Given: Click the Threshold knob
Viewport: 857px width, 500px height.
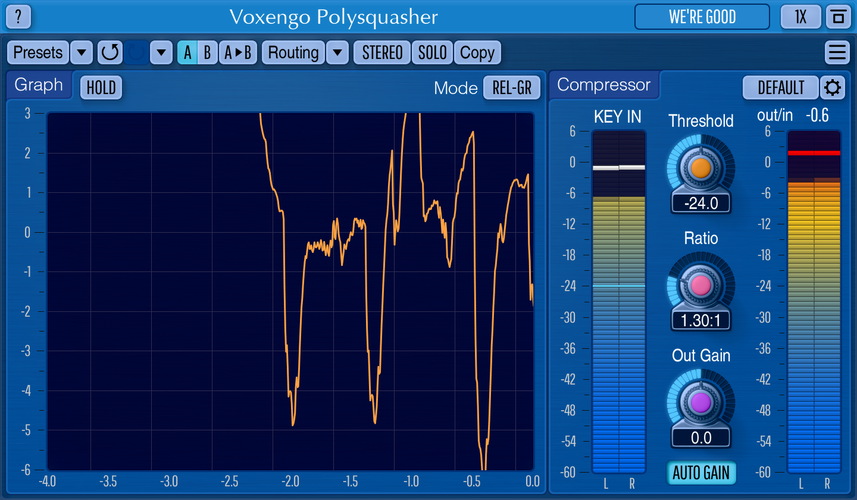Looking at the screenshot, I should [x=701, y=168].
